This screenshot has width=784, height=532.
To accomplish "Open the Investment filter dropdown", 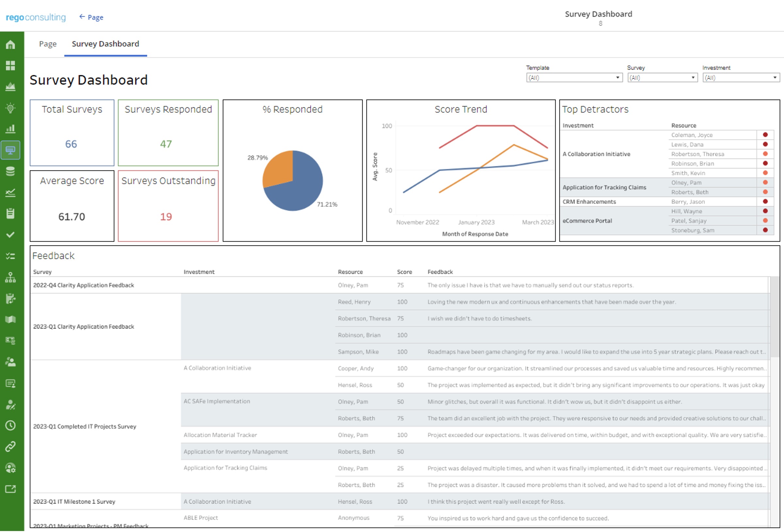I will click(x=741, y=78).
